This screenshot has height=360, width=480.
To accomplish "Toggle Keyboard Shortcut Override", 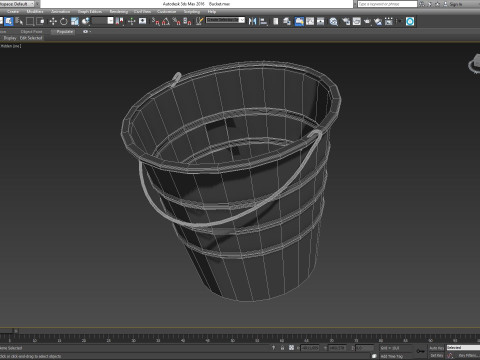I will click(x=142, y=21).
